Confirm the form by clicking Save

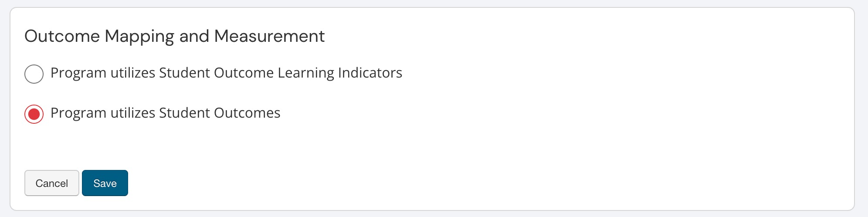click(x=105, y=183)
